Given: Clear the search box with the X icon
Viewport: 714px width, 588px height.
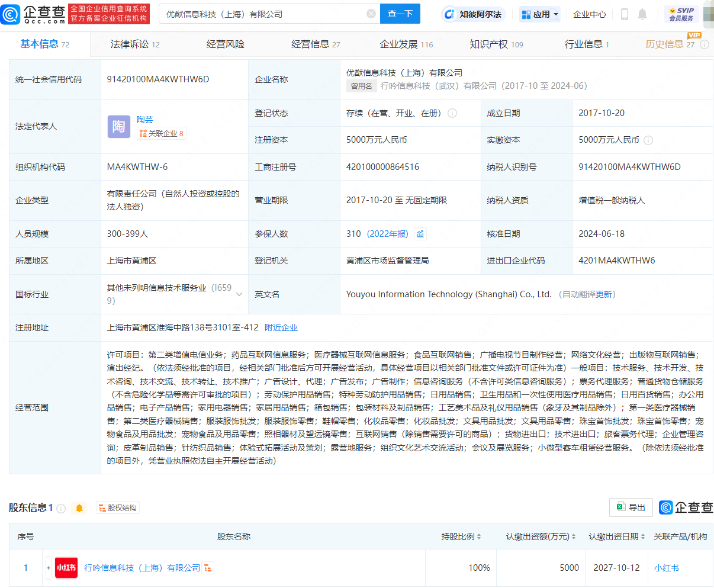Looking at the screenshot, I should tap(371, 14).
